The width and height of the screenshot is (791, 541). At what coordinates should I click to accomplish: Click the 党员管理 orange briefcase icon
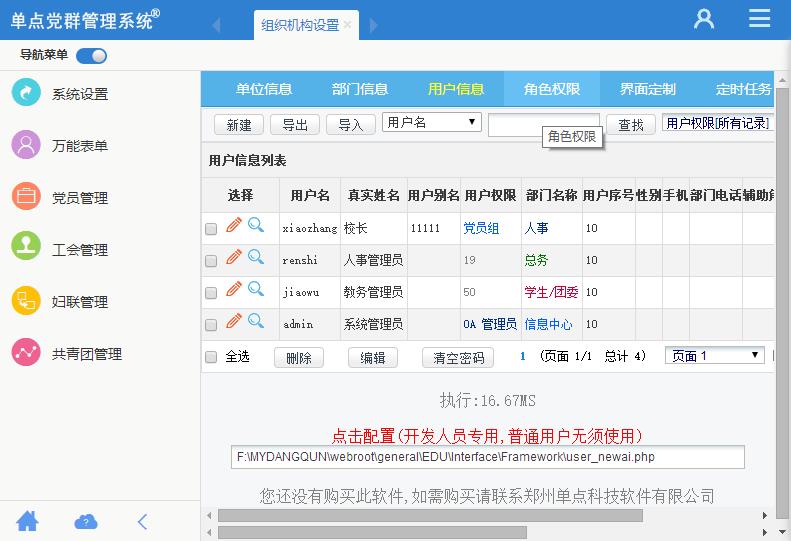click(26, 196)
